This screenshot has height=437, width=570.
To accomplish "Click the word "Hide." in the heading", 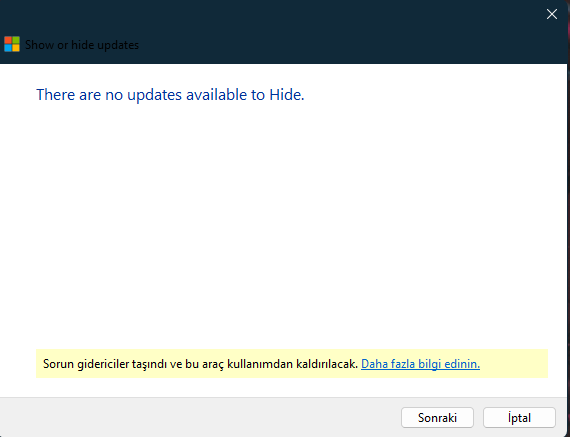I will coord(286,95).
